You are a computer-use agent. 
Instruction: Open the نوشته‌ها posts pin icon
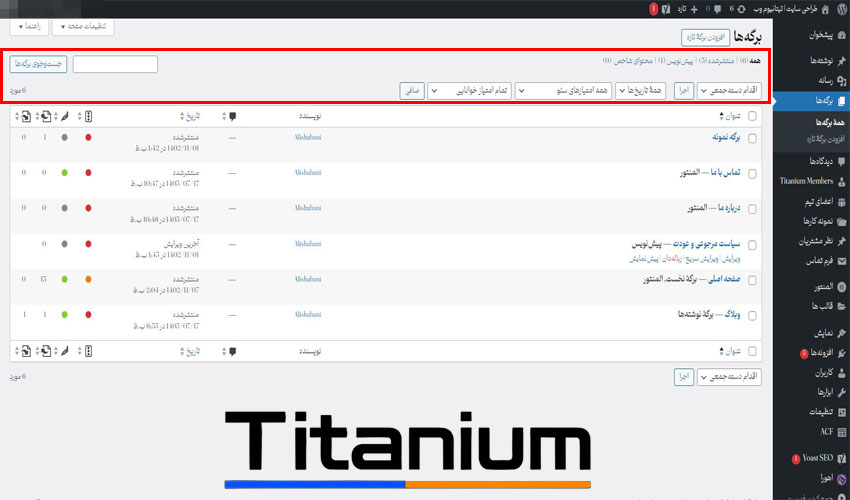coord(841,61)
